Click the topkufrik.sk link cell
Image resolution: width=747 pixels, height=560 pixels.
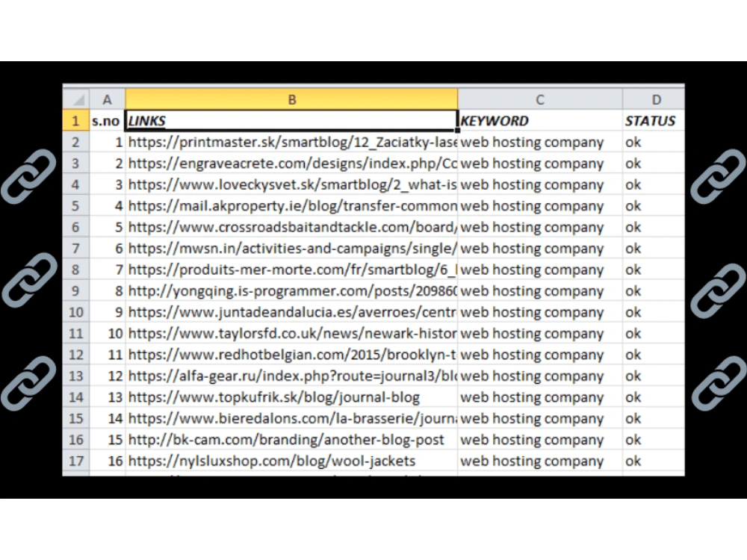[291, 397]
